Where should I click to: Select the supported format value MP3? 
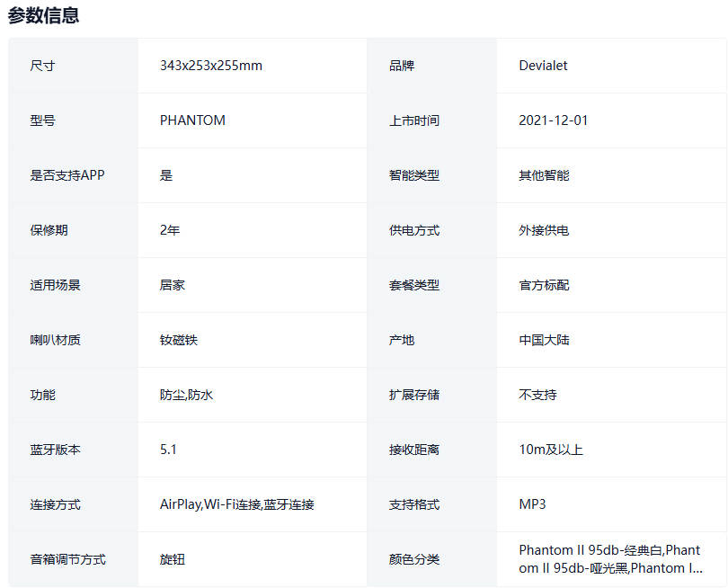click(532, 504)
